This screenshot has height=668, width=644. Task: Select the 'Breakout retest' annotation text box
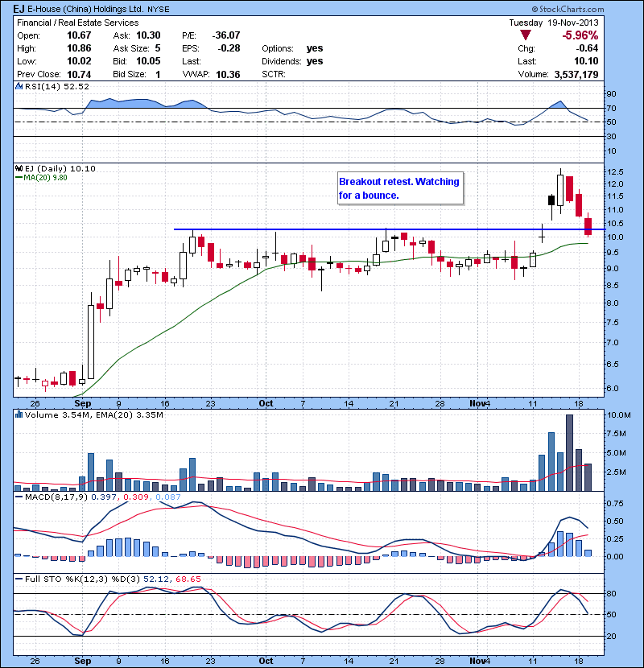tap(399, 188)
